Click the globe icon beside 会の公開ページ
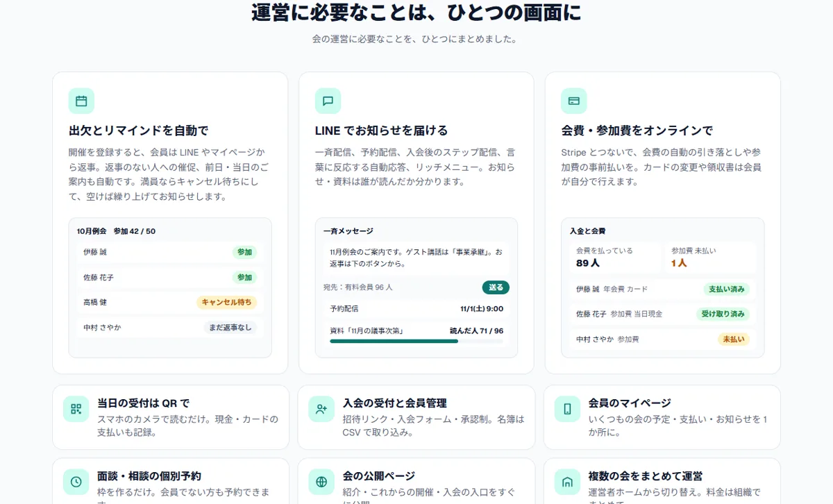833x504 pixels. [x=321, y=482]
